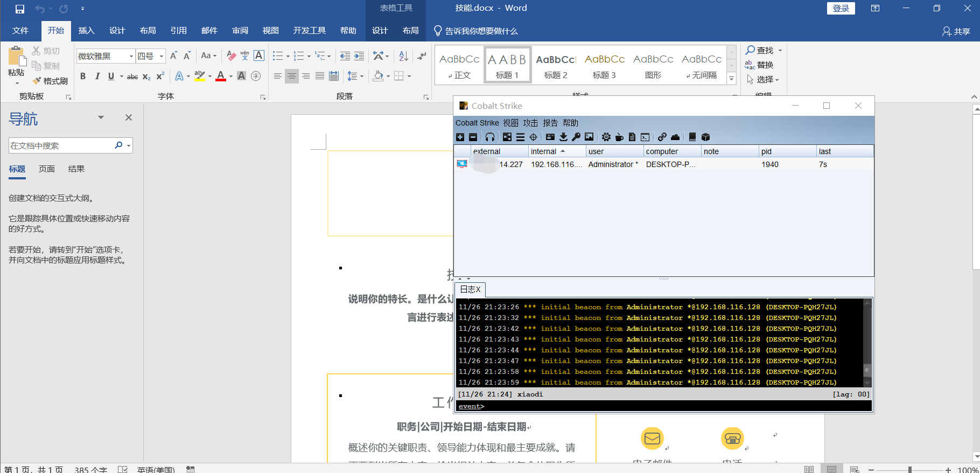Viewport: 980px width, 473px height.
Task: Click the Format Painter (格式刷) in Word
Action: pyautogui.click(x=50, y=81)
